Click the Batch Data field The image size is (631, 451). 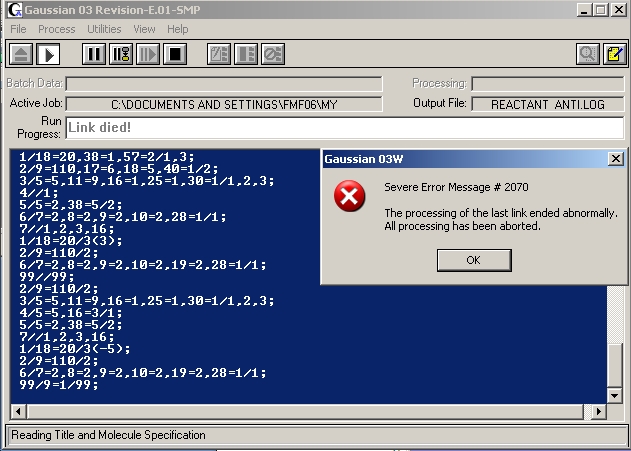(224, 84)
